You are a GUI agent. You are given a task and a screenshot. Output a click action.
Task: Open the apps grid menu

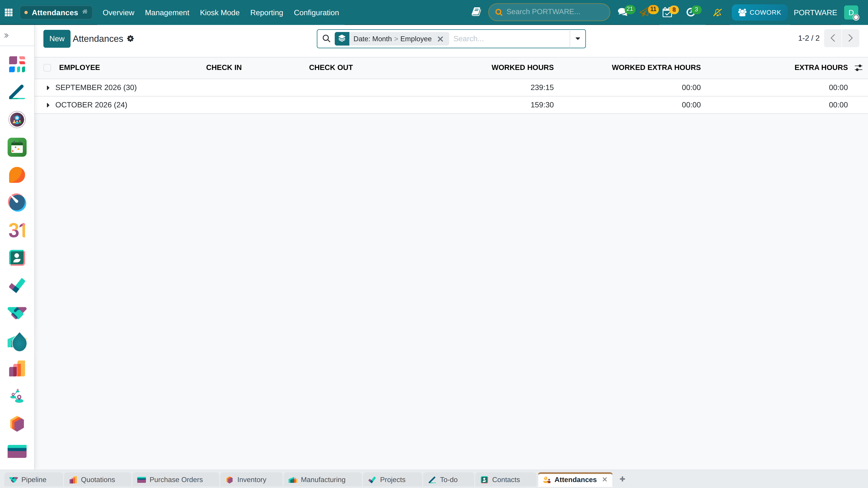9,12
